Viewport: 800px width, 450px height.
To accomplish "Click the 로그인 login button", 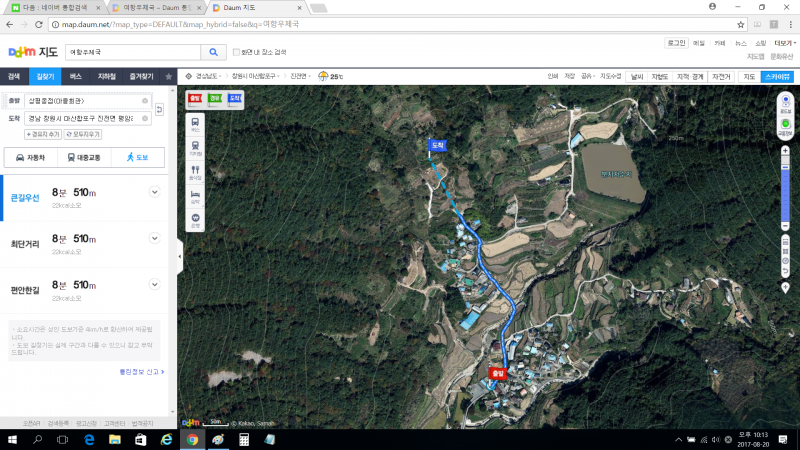I will tap(677, 43).
